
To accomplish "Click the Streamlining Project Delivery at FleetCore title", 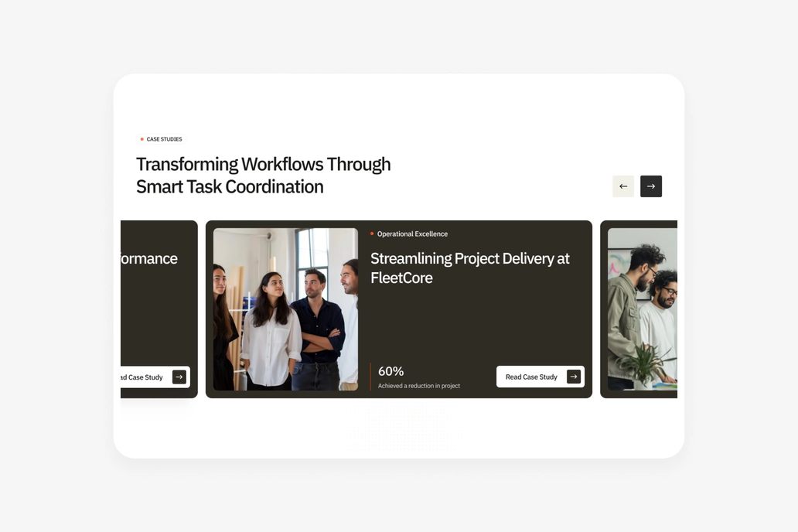I will click(x=469, y=268).
